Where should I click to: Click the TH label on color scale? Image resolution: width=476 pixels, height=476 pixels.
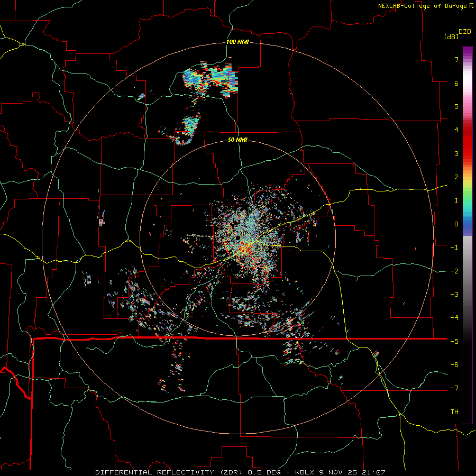pyautogui.click(x=454, y=412)
